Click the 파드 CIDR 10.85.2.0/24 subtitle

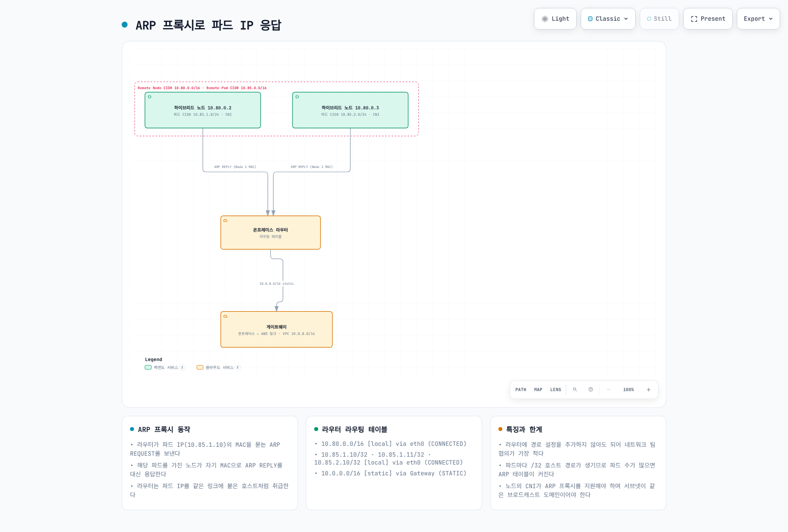[x=350, y=115]
